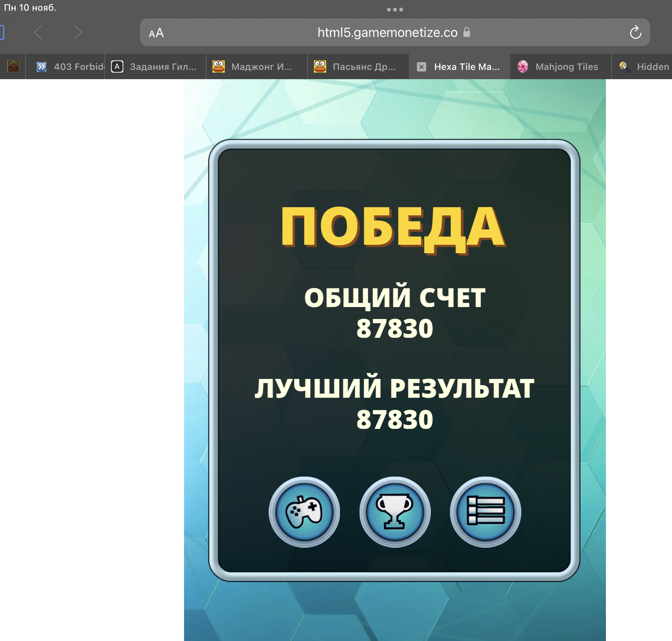Reload the page with the refresh icon
Image resolution: width=672 pixels, height=641 pixels.
coord(635,33)
